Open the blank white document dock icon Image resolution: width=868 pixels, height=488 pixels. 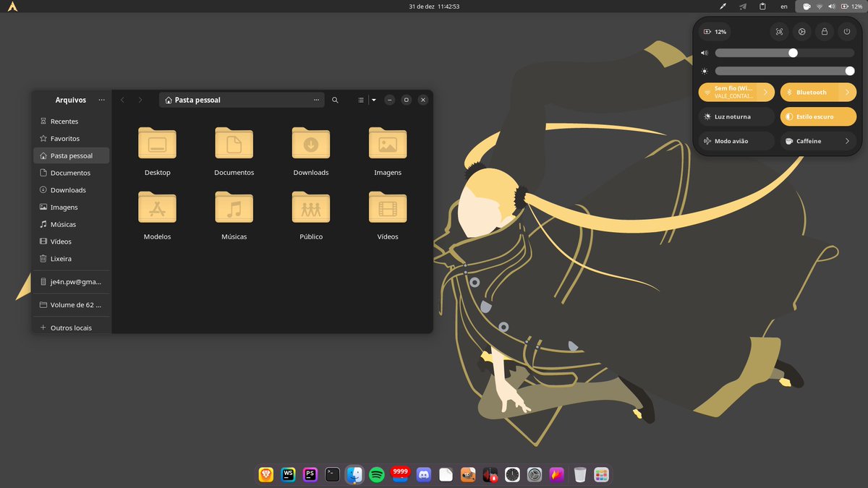(446, 475)
